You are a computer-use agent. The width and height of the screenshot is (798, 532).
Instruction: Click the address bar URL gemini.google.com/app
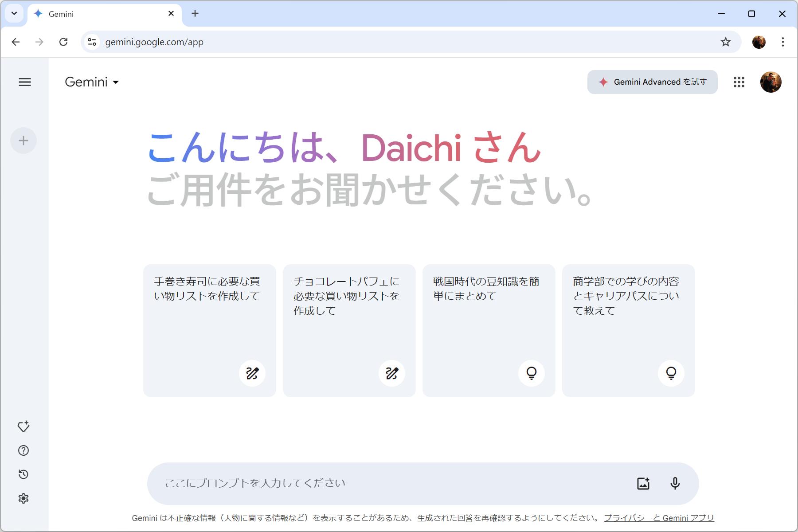click(154, 42)
